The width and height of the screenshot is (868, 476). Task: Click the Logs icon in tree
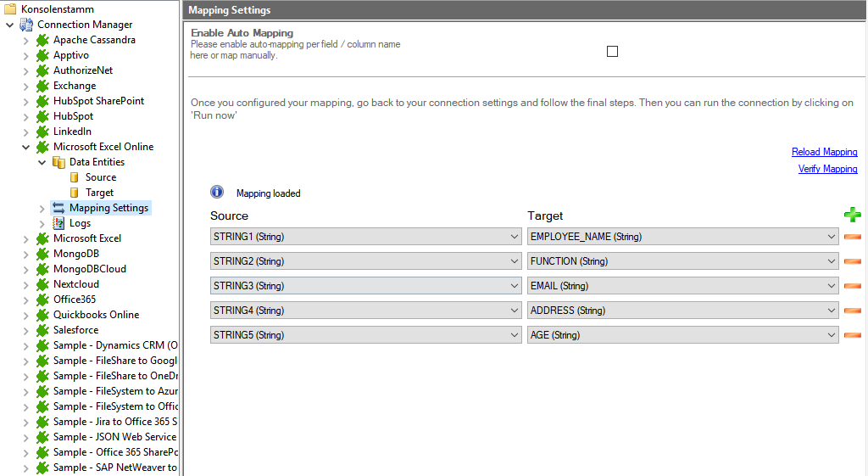pyautogui.click(x=58, y=223)
